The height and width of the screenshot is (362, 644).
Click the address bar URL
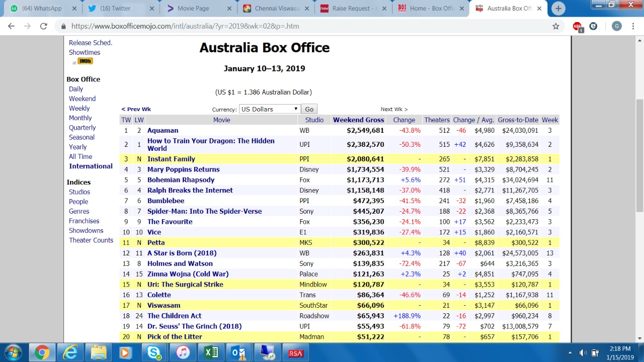click(x=185, y=26)
